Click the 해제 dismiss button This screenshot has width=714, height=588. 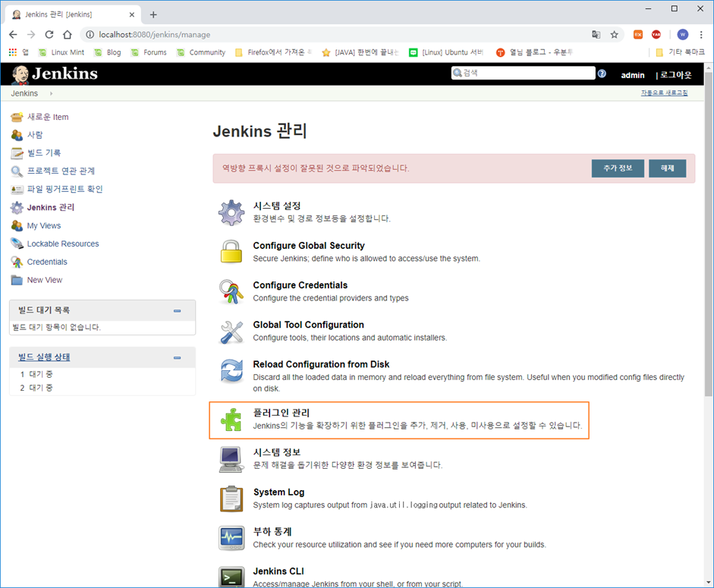point(667,168)
